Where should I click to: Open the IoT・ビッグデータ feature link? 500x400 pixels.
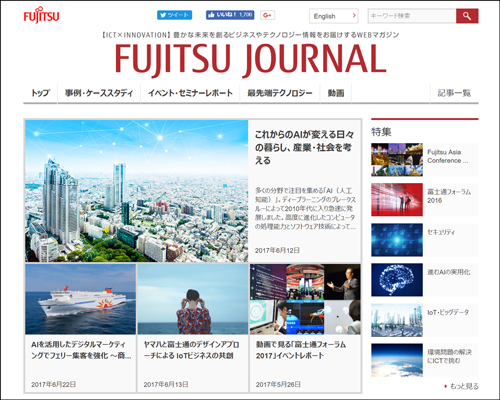pos(448,312)
